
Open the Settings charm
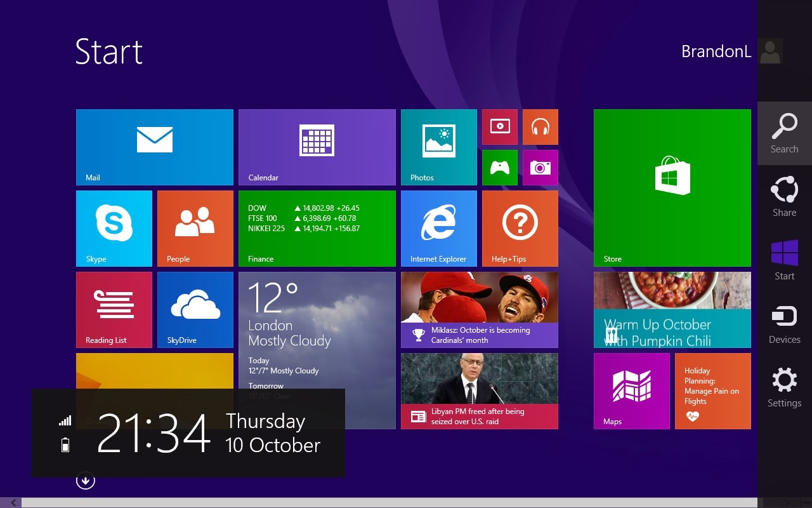tap(785, 387)
